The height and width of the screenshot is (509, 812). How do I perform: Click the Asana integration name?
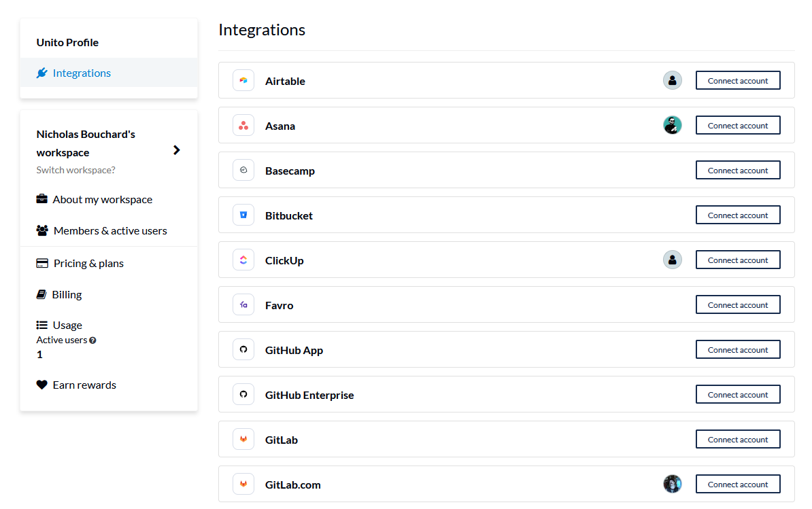coord(280,126)
